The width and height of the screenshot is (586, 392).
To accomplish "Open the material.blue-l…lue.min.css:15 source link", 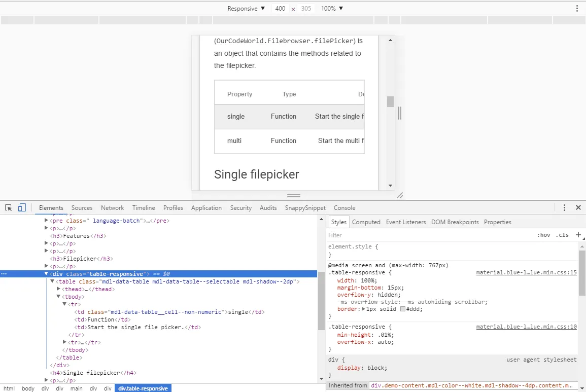I will pos(526,272).
